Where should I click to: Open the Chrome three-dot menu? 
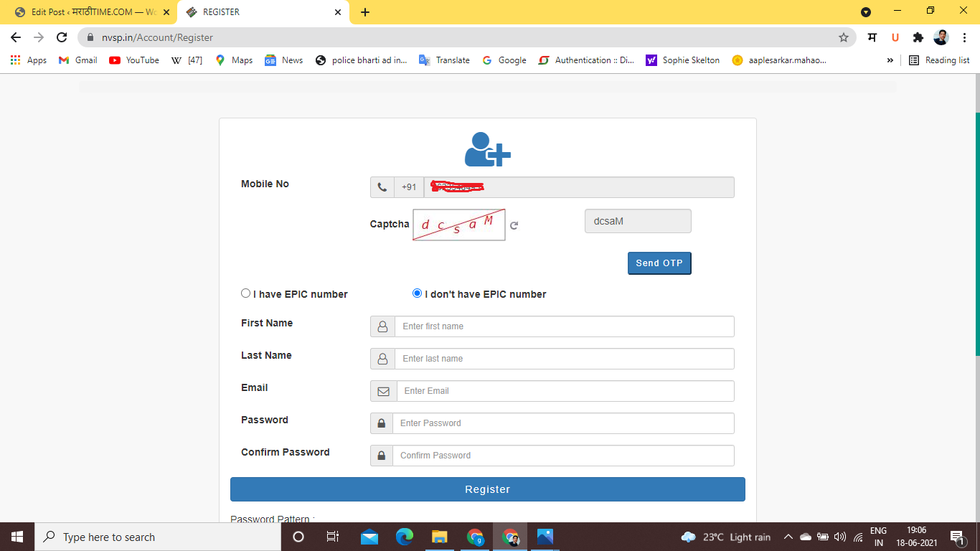pos(963,37)
